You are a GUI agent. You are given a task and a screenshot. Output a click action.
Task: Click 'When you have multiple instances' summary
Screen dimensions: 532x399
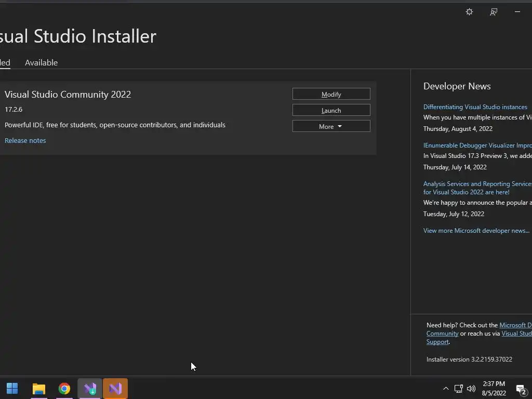point(477,117)
